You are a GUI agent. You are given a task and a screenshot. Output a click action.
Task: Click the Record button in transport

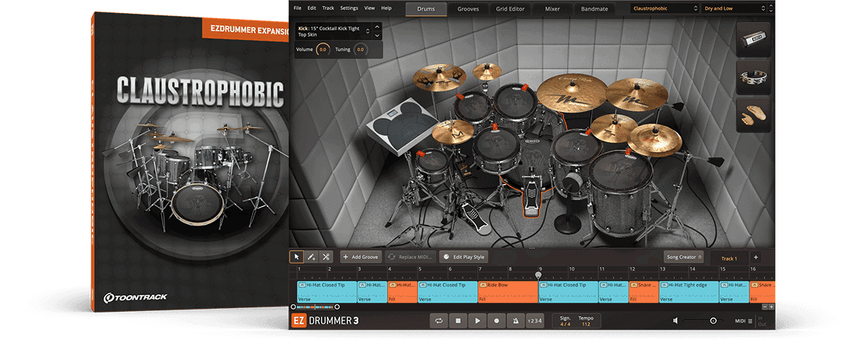[496, 320]
